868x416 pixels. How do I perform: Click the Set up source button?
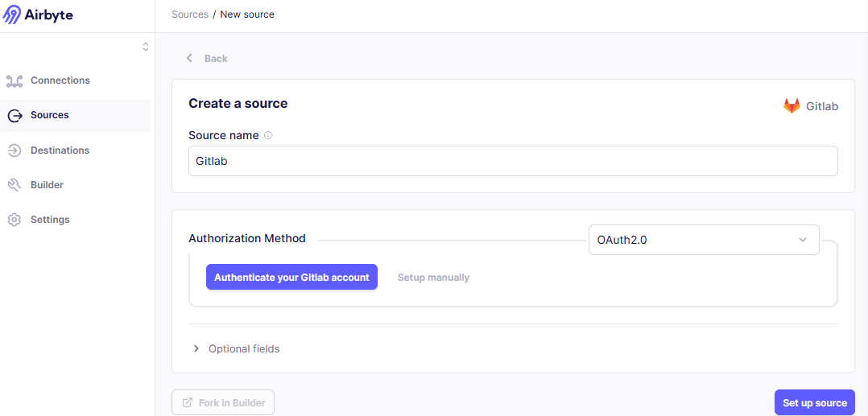[814, 402]
